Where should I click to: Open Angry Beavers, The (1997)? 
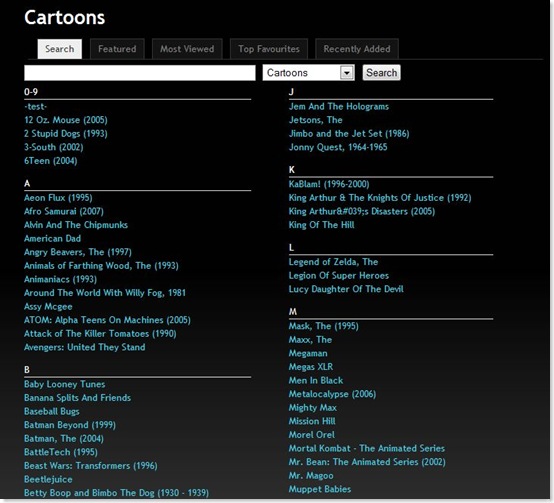click(x=78, y=252)
